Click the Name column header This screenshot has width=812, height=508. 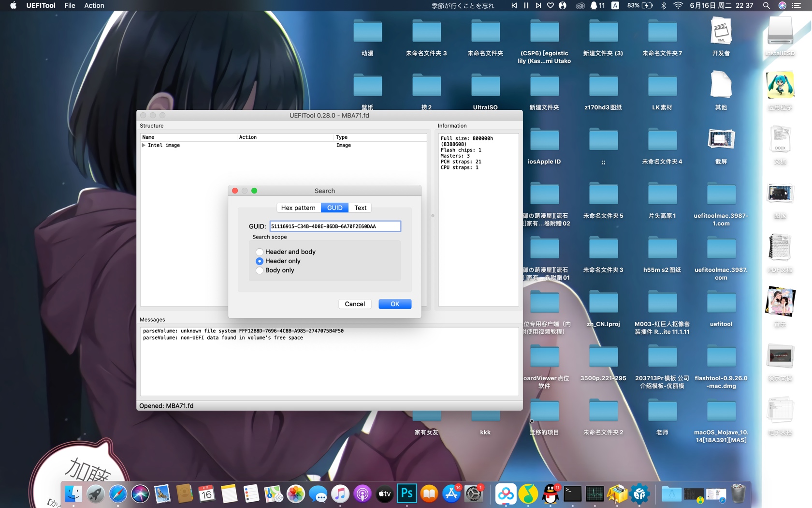(188, 137)
